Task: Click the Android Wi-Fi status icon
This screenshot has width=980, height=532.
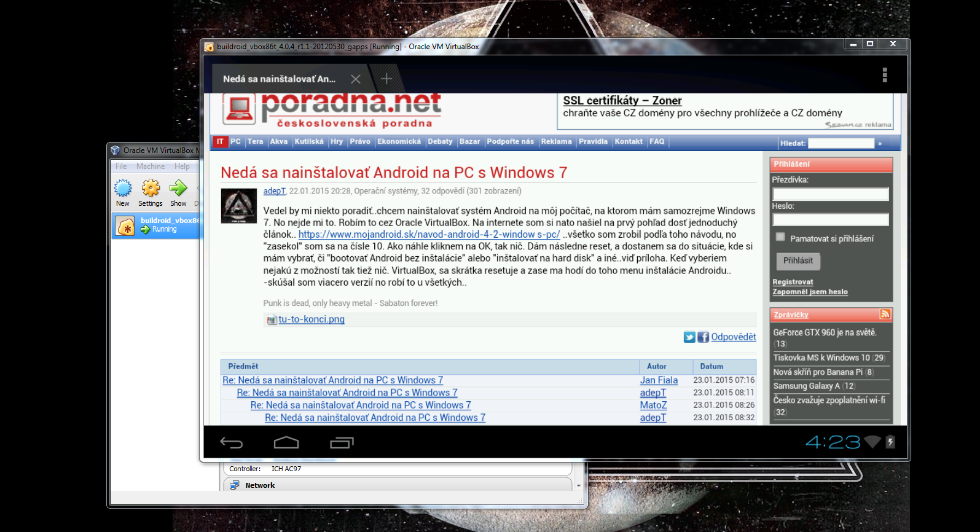Action: (872, 442)
